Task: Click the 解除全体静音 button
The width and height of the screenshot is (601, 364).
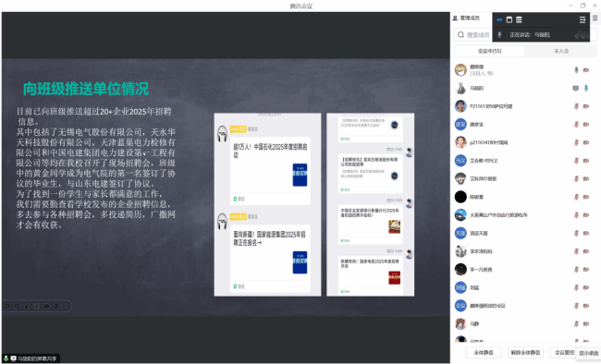Action: pos(525,353)
